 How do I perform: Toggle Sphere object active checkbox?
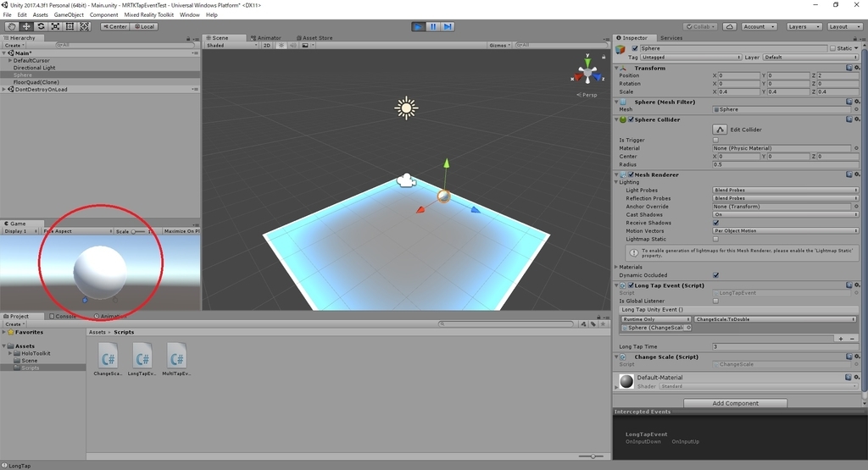point(635,48)
